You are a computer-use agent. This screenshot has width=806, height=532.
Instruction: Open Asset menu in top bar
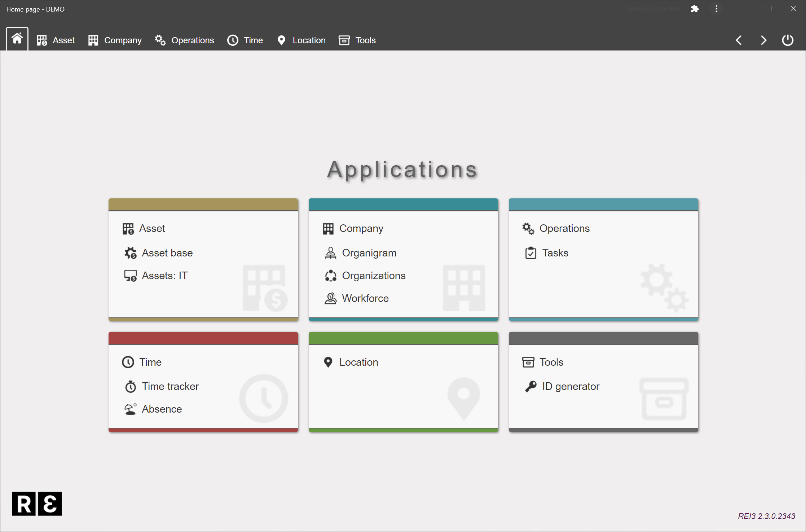coord(56,40)
